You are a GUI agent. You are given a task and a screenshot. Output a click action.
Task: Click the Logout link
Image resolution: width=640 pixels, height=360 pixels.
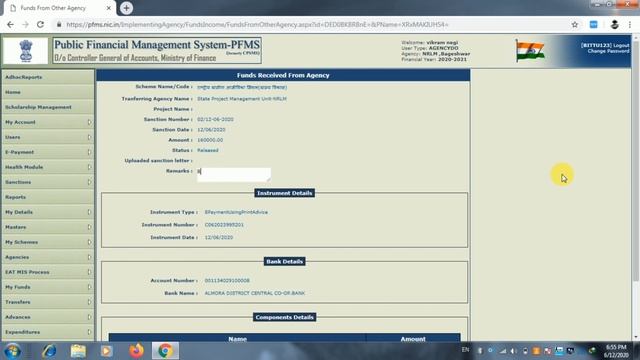pyautogui.click(x=621, y=45)
